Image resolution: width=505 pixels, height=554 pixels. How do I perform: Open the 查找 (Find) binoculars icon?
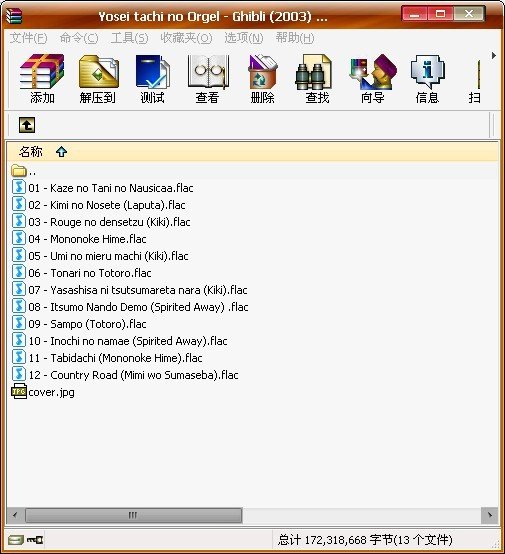(x=317, y=79)
